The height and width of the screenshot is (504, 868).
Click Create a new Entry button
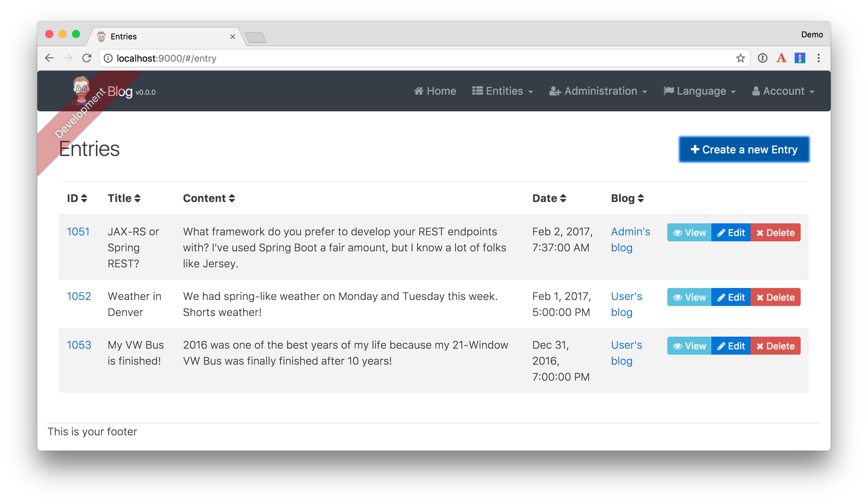(744, 150)
